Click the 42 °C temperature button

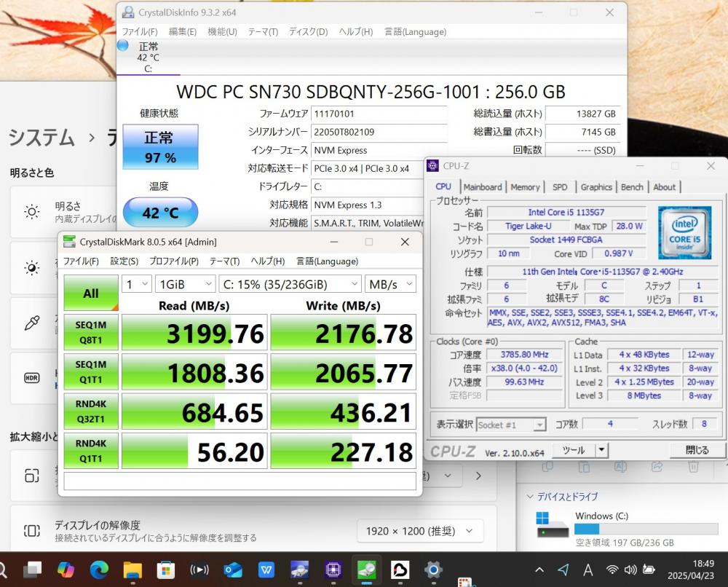(x=161, y=212)
